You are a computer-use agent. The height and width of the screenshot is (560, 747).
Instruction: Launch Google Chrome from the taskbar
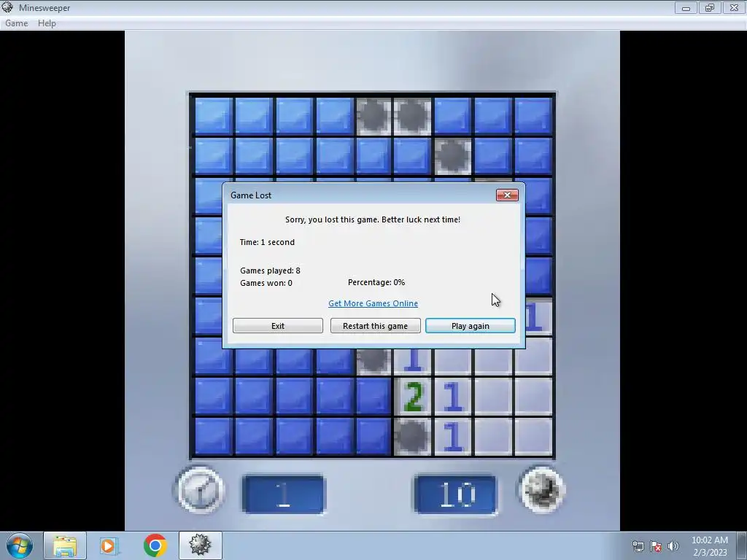click(155, 545)
